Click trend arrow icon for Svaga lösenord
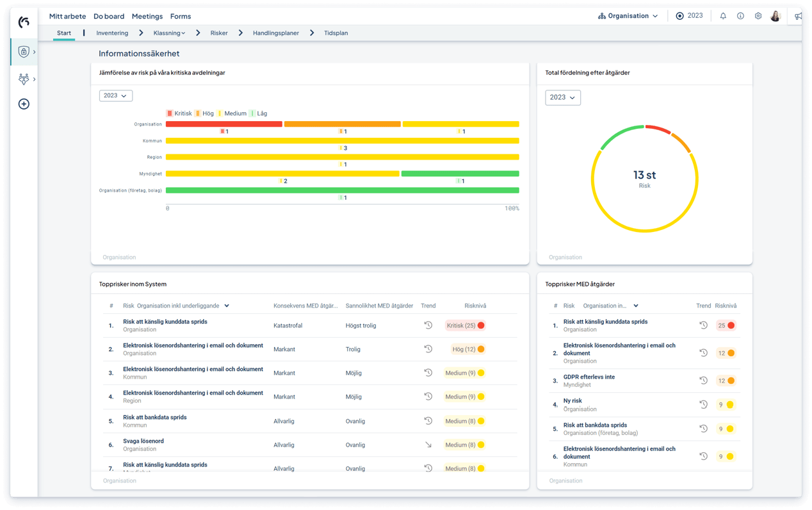The image size is (812, 510). click(x=428, y=445)
